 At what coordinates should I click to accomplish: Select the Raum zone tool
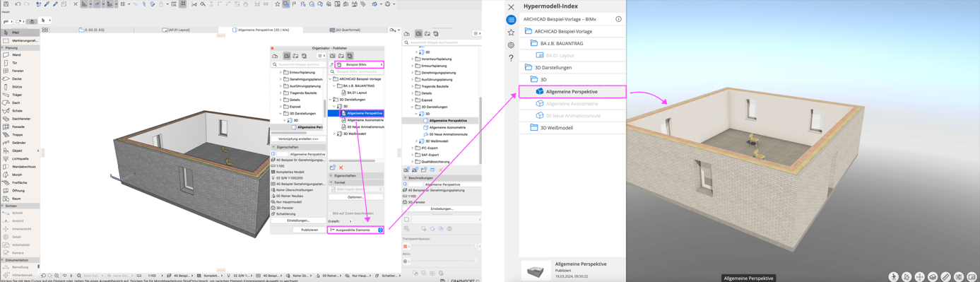(x=20, y=199)
